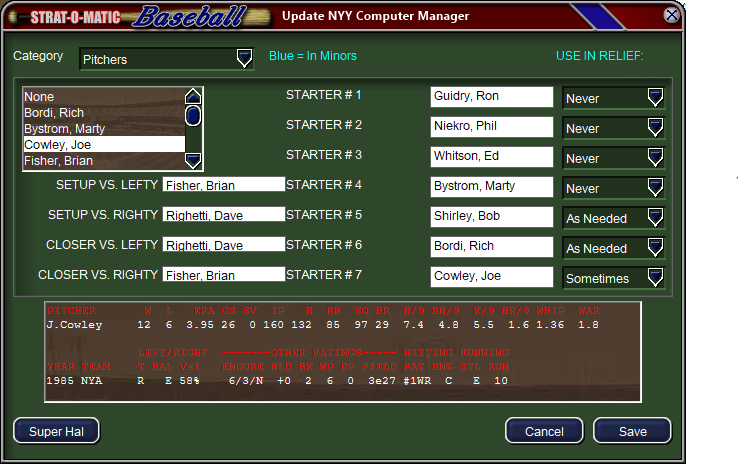This screenshot has width=738, height=464.
Task: Open relief usage dropdown for Guidry, Ron
Action: [x=614, y=98]
